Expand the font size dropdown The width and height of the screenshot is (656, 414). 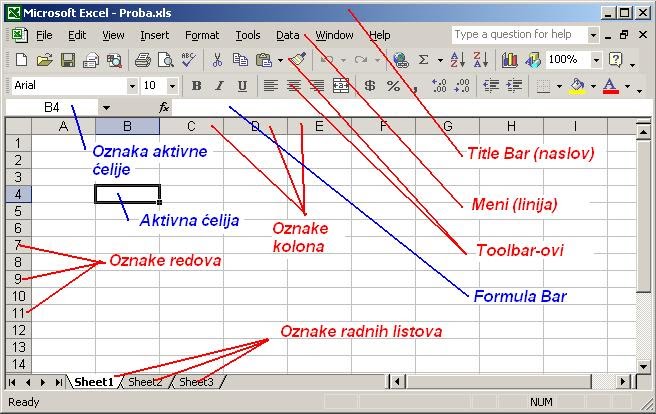(172, 86)
